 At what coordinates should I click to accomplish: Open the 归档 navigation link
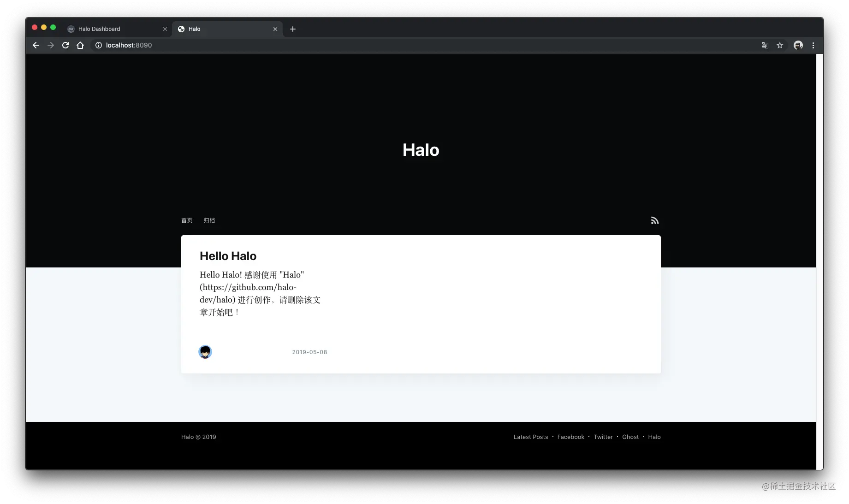point(209,220)
